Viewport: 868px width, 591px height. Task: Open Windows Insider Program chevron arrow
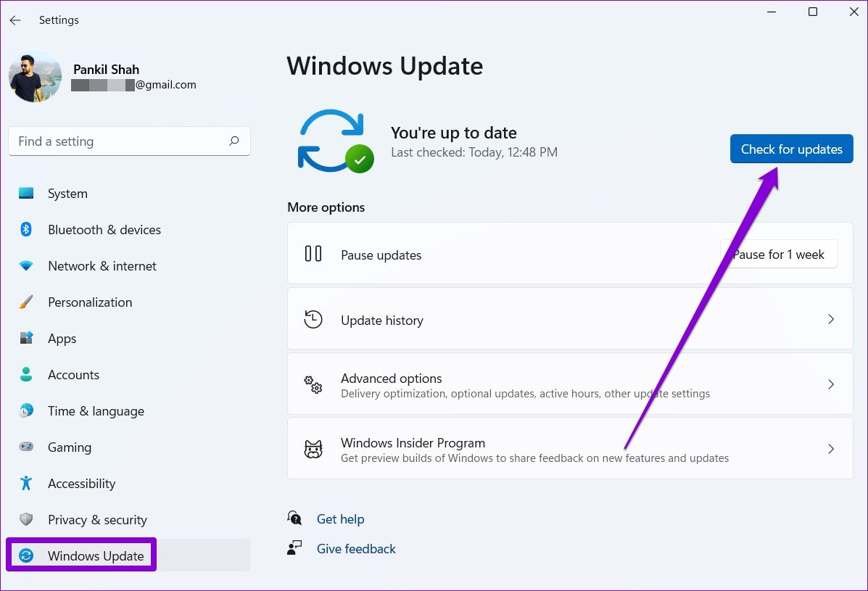(x=831, y=449)
